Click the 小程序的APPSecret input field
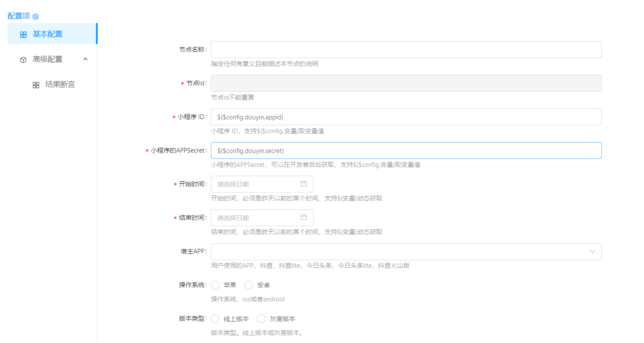Viewport: 644px width, 343px height. tap(406, 150)
